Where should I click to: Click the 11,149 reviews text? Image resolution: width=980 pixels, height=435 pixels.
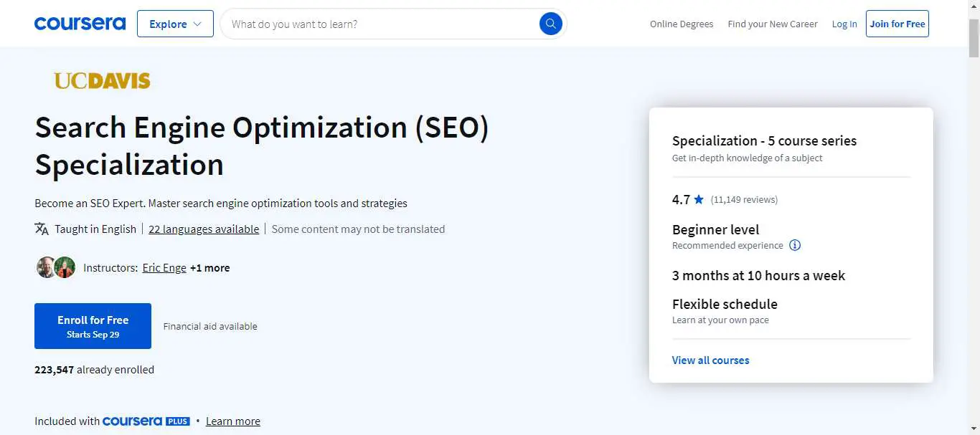744,199
